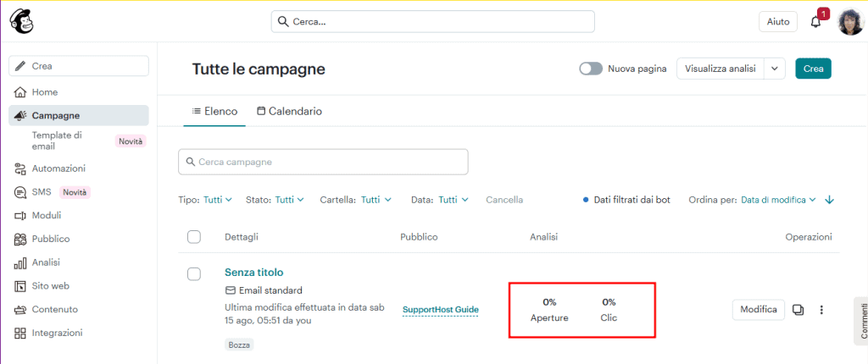Click the pencil icon beside Crea
The image size is (868, 364).
pos(20,66)
